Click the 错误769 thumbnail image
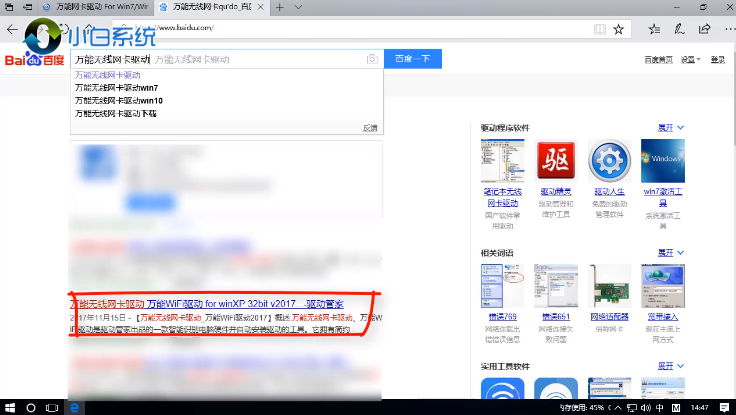The width and height of the screenshot is (736, 415). click(502, 286)
